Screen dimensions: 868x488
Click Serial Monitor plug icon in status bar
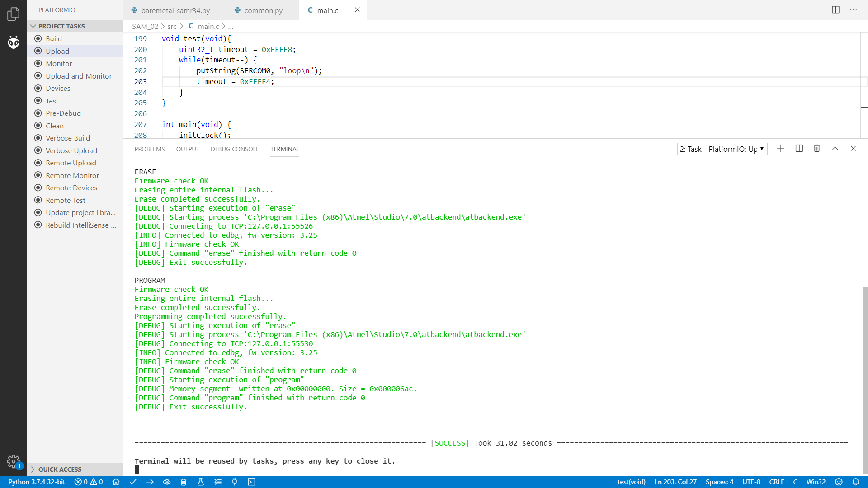235,482
